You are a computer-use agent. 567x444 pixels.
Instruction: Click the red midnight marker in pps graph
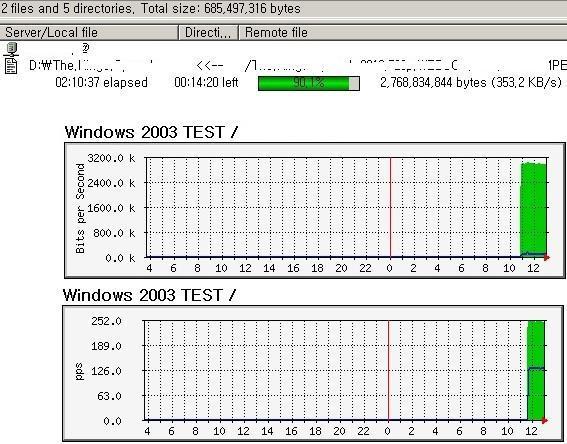(388, 371)
